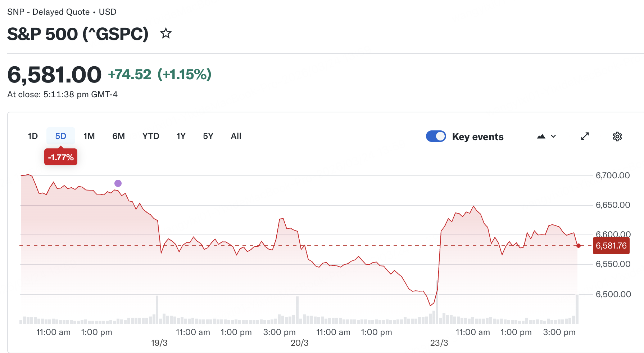This screenshot has height=353, width=644.
Task: Add S&P 500 to watchlist star
Action: 166,33
